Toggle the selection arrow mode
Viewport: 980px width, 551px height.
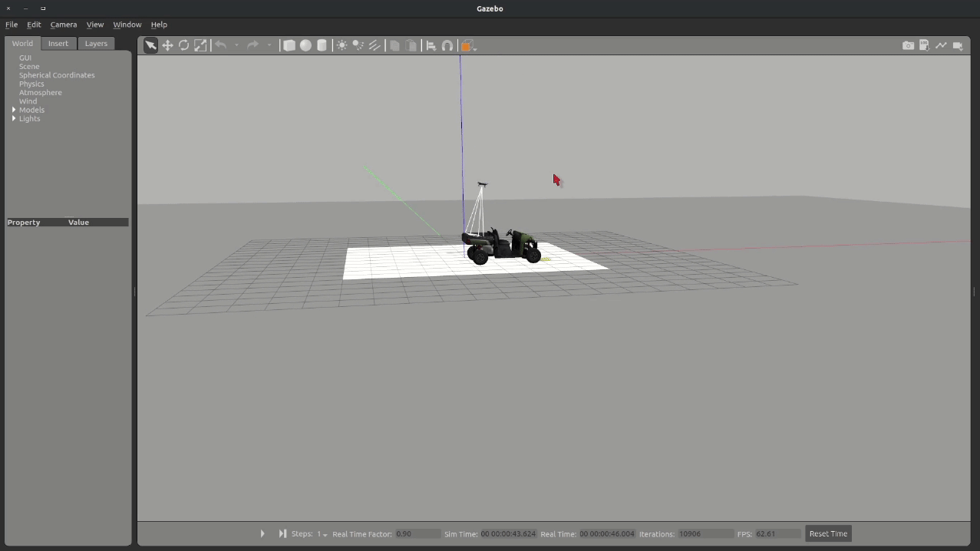pyautogui.click(x=150, y=45)
